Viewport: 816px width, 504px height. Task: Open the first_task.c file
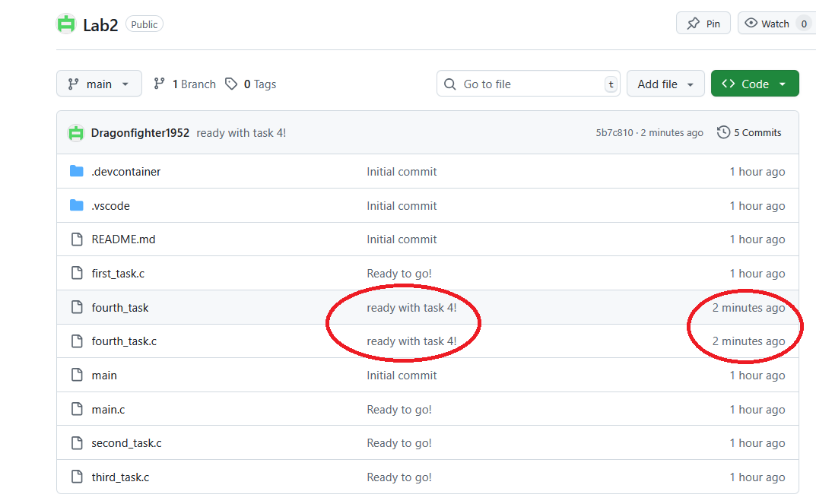tap(118, 274)
